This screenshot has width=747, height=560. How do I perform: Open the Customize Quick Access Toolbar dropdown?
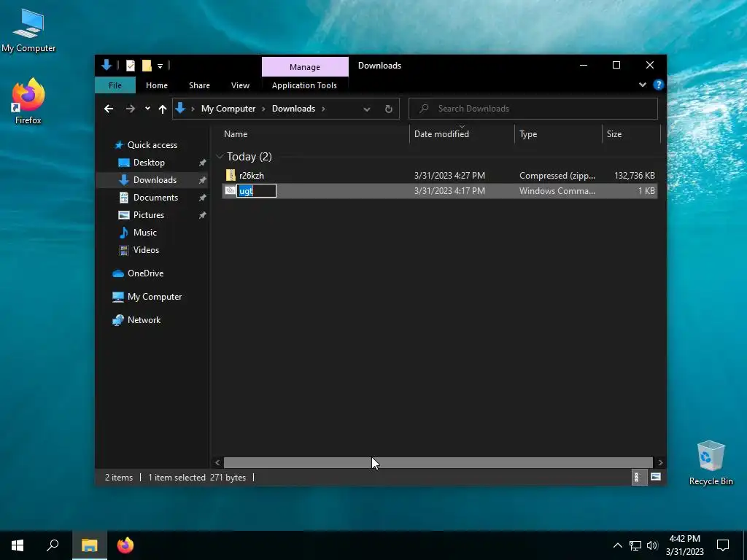(160, 66)
